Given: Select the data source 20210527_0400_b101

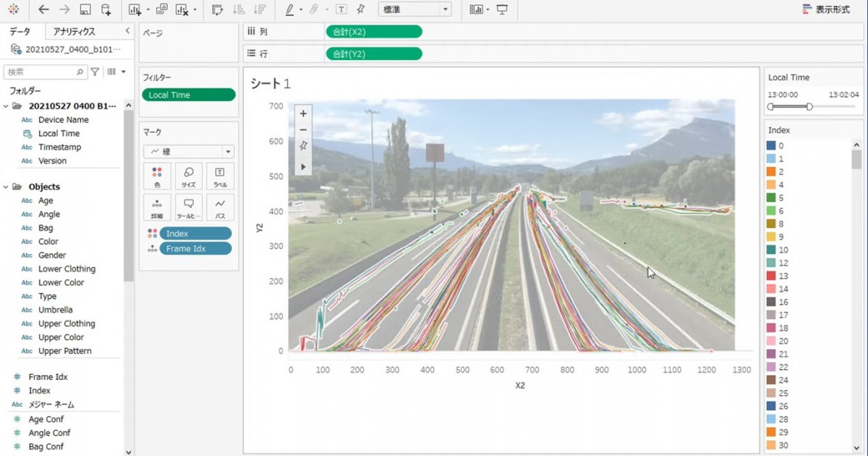Looking at the screenshot, I should pyautogui.click(x=66, y=49).
